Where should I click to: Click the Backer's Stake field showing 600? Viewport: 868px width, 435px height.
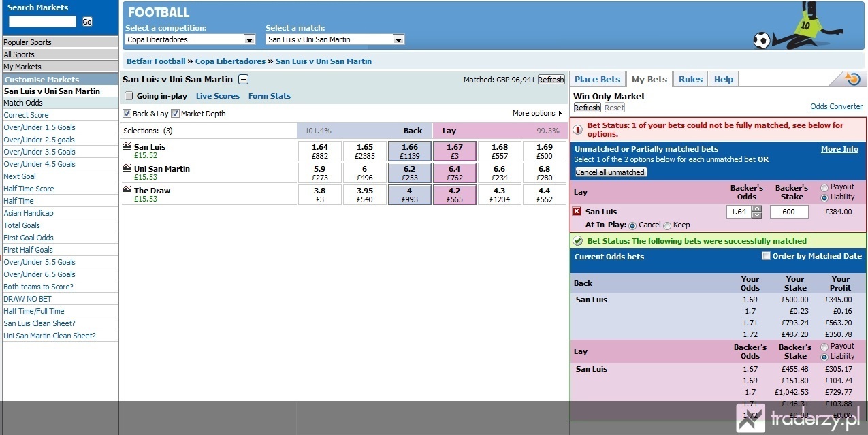point(789,212)
